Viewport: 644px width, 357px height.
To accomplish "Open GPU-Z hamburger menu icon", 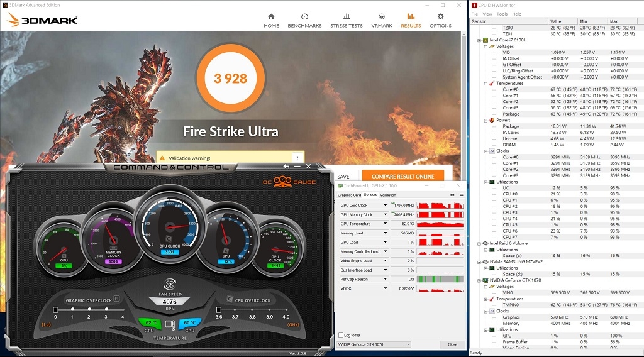I will tap(461, 195).
